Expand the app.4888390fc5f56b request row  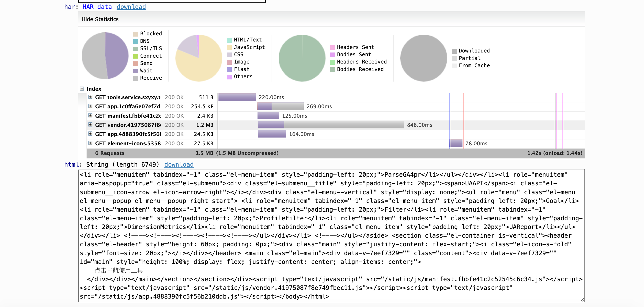pyautogui.click(x=90, y=134)
